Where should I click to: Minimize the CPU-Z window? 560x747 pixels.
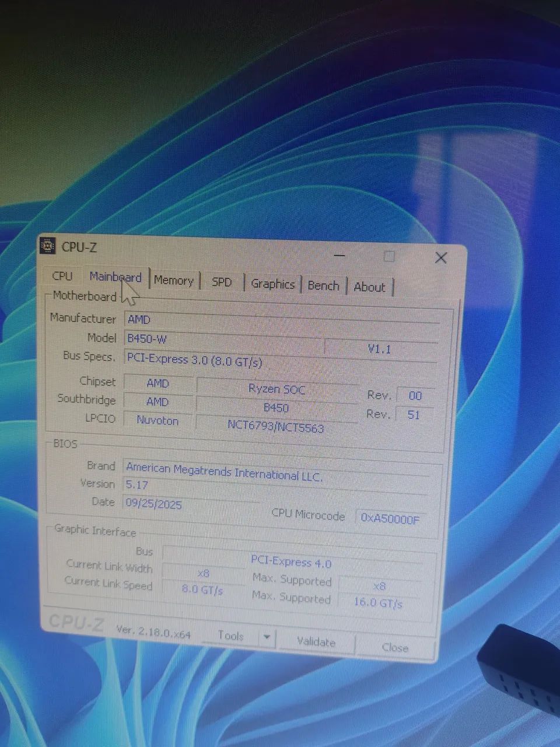tap(339, 256)
